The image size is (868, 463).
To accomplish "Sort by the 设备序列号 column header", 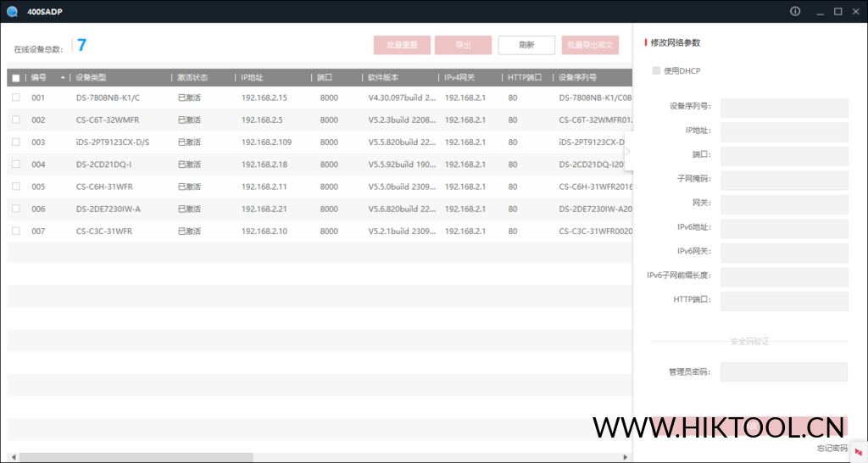I will 577,77.
